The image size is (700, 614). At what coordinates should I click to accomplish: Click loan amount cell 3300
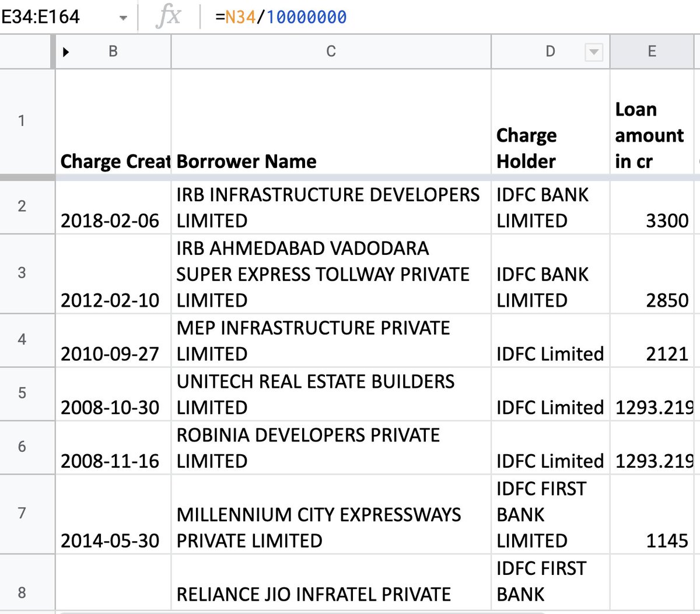(652, 208)
